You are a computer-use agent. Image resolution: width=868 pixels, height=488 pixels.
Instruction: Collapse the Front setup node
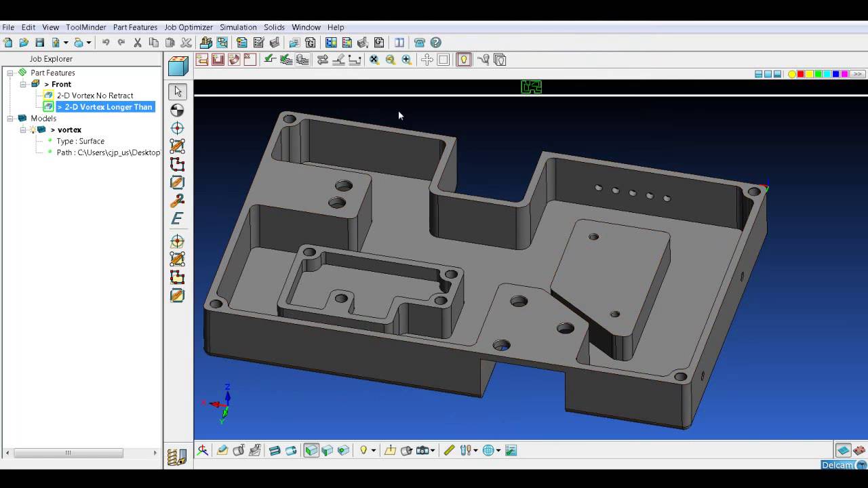coord(23,84)
